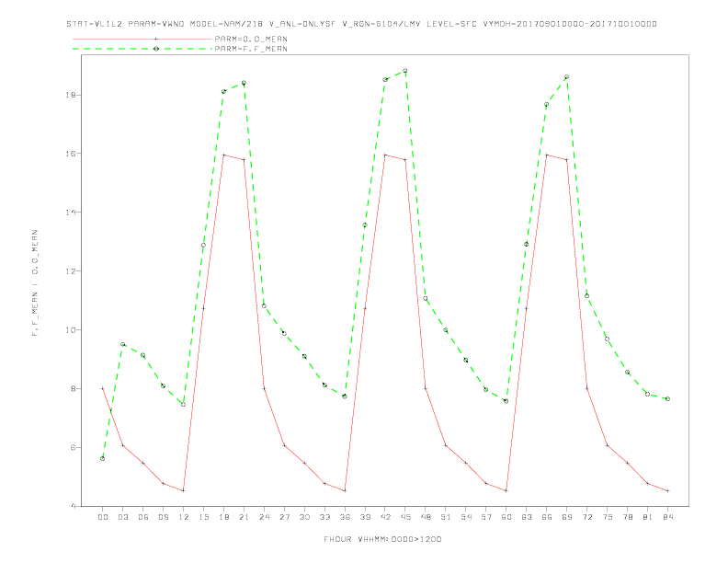
Task: Click the green circle data point at hour 45
Action: (405, 71)
